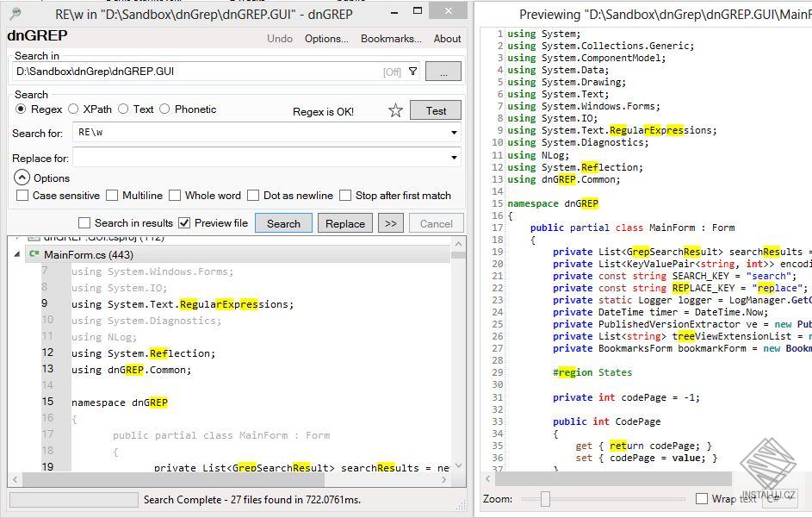Select the MainForm.cs (443) result row
Image resolution: width=812 pixels, height=518 pixels.
[x=239, y=254]
